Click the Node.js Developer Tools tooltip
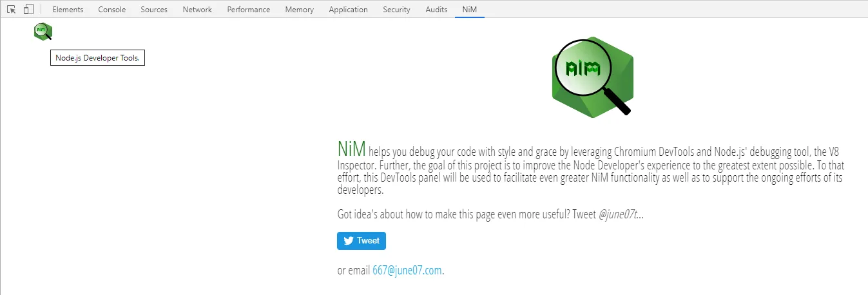This screenshot has height=295, width=868. click(97, 58)
